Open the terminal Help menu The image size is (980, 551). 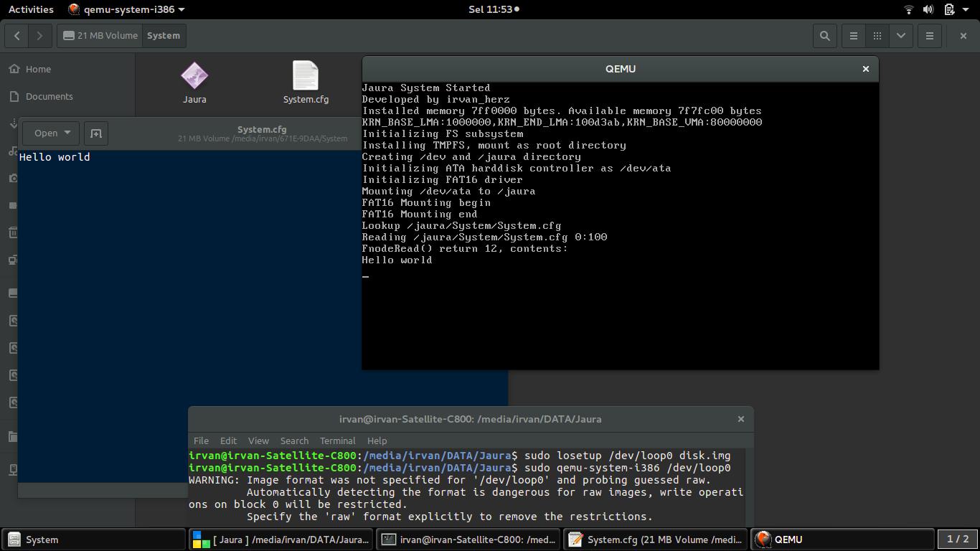tap(377, 441)
